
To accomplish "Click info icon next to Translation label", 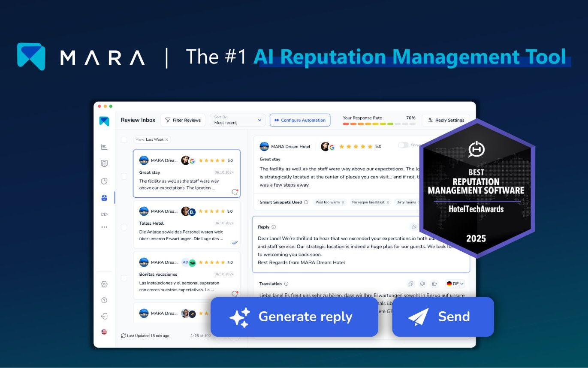I will pyautogui.click(x=286, y=284).
